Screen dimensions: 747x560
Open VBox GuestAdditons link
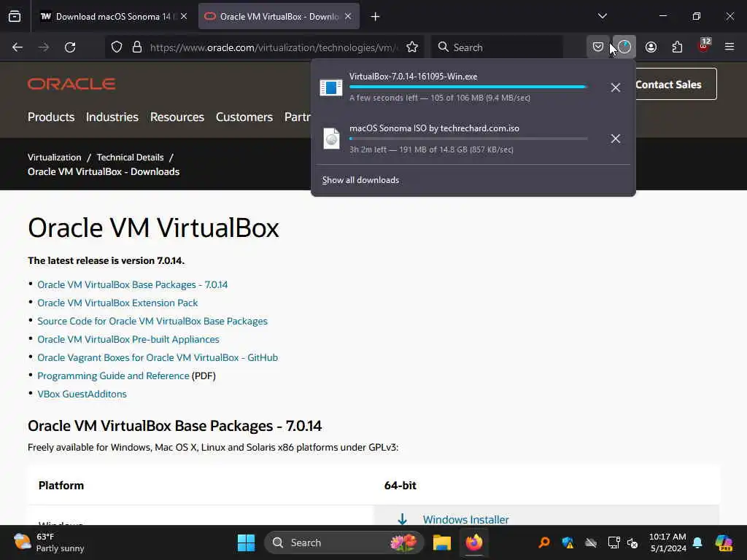[82, 394]
